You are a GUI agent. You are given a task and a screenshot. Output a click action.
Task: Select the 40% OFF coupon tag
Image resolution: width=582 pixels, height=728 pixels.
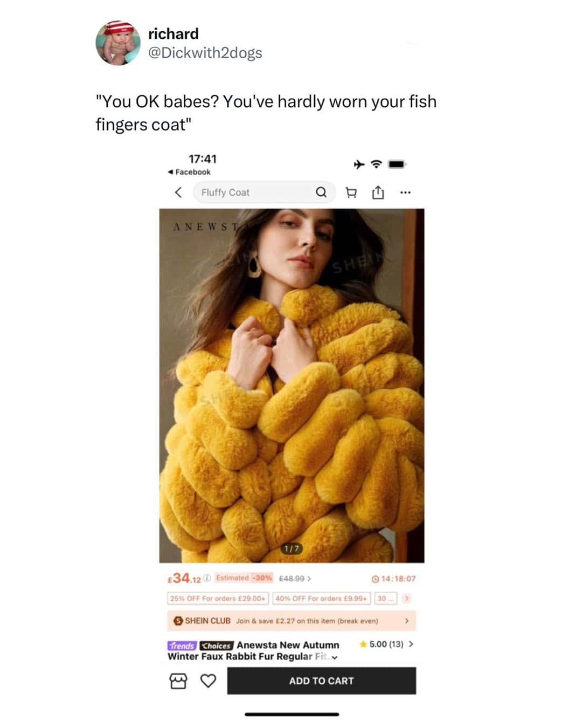322,598
